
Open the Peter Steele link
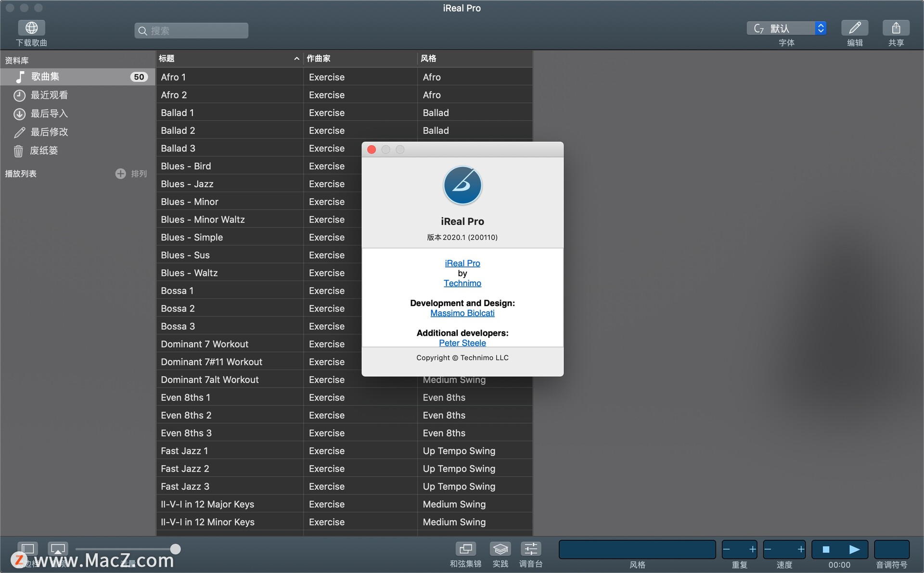pos(462,343)
